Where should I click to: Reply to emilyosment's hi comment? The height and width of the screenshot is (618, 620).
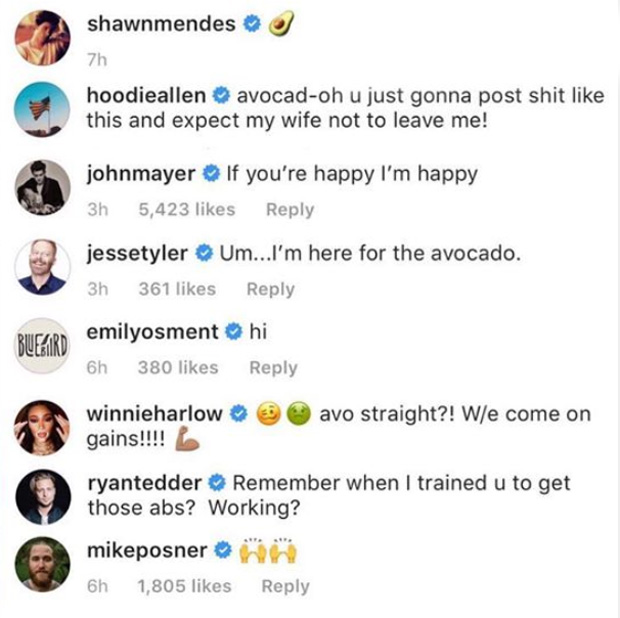274,368
